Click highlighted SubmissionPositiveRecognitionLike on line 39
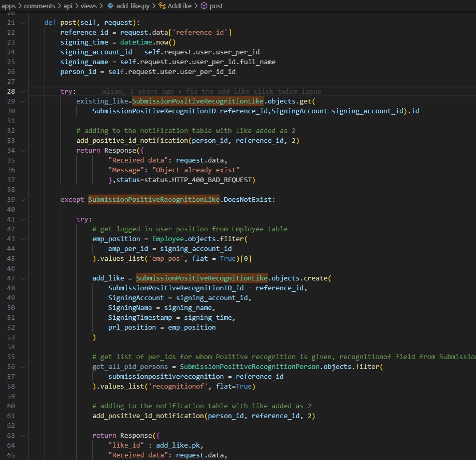The height and width of the screenshot is (460, 476). [154, 200]
